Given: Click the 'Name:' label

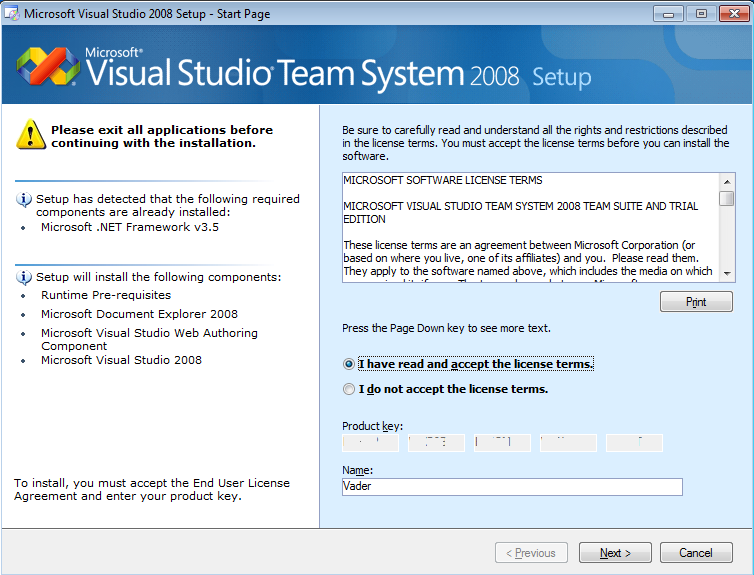Looking at the screenshot, I should (x=357, y=470).
